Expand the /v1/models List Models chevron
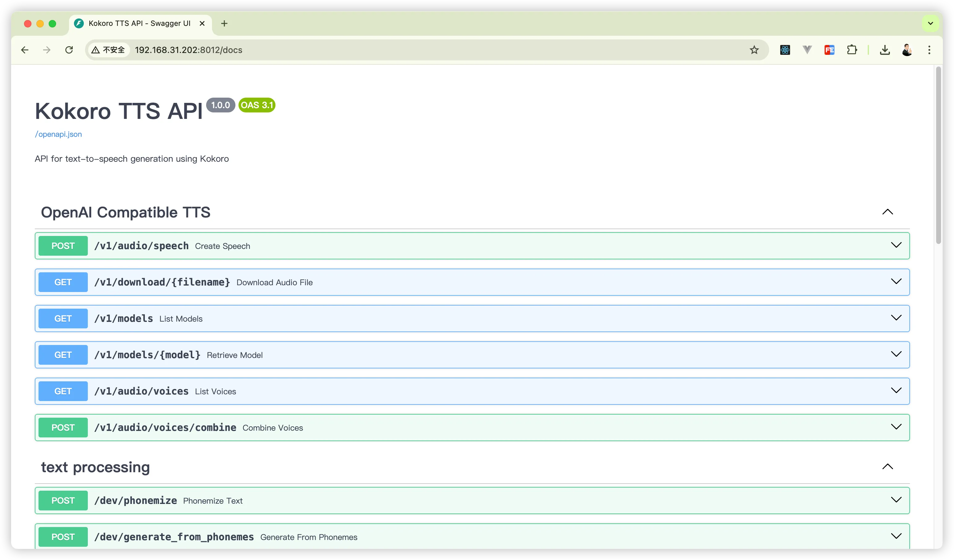The height and width of the screenshot is (560, 954). point(896,318)
